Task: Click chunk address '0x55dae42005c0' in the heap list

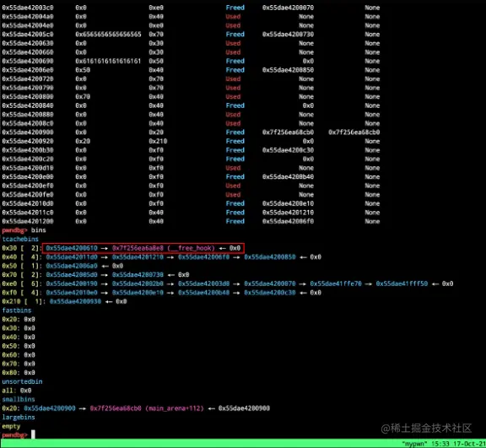Action: point(28,34)
